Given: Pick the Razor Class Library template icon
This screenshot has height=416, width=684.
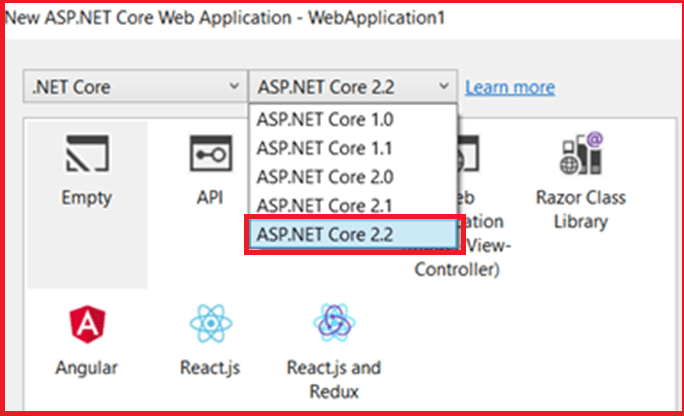Looking at the screenshot, I should point(581,156).
